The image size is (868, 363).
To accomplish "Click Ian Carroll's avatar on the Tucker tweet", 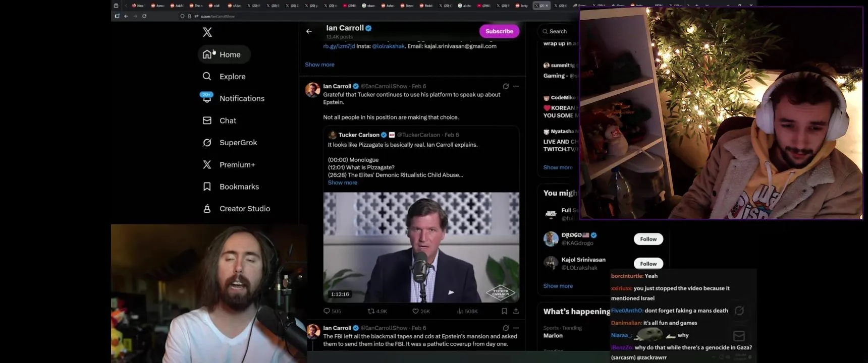I will (313, 90).
